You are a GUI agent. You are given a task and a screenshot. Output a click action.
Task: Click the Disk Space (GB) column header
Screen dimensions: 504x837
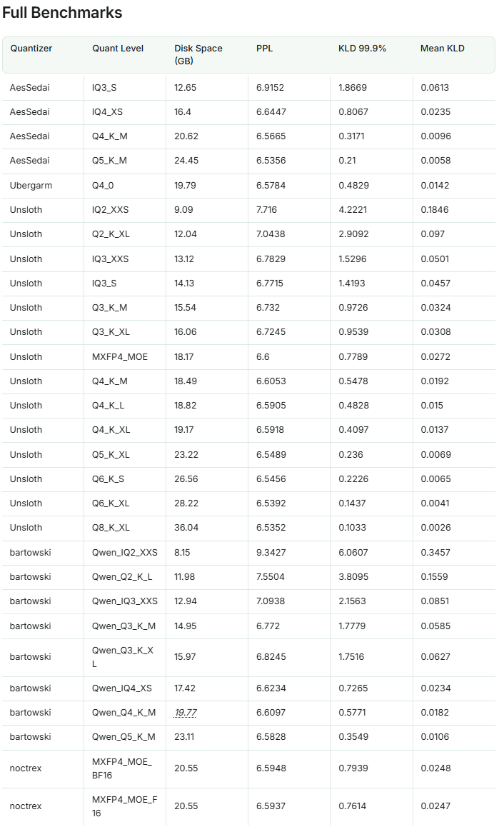click(198, 54)
